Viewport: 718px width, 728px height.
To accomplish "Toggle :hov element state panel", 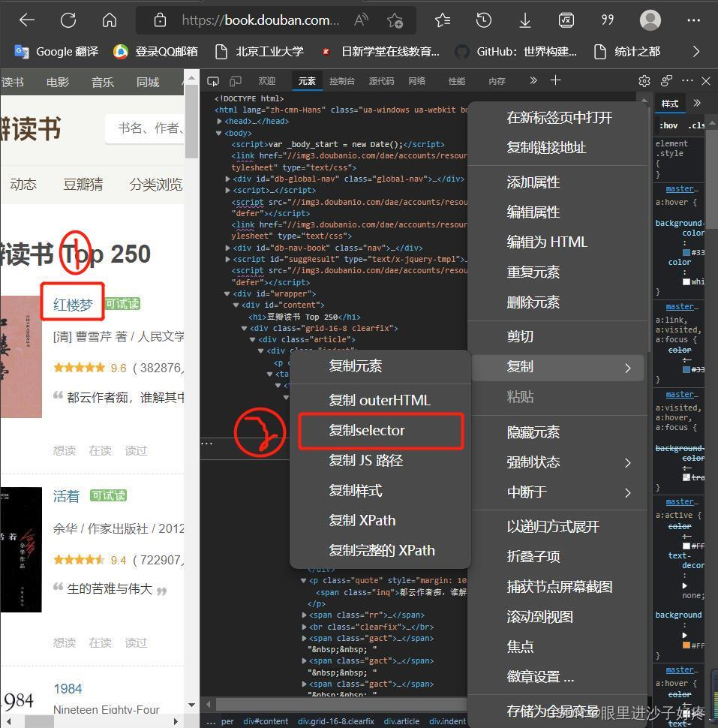I will [668, 125].
